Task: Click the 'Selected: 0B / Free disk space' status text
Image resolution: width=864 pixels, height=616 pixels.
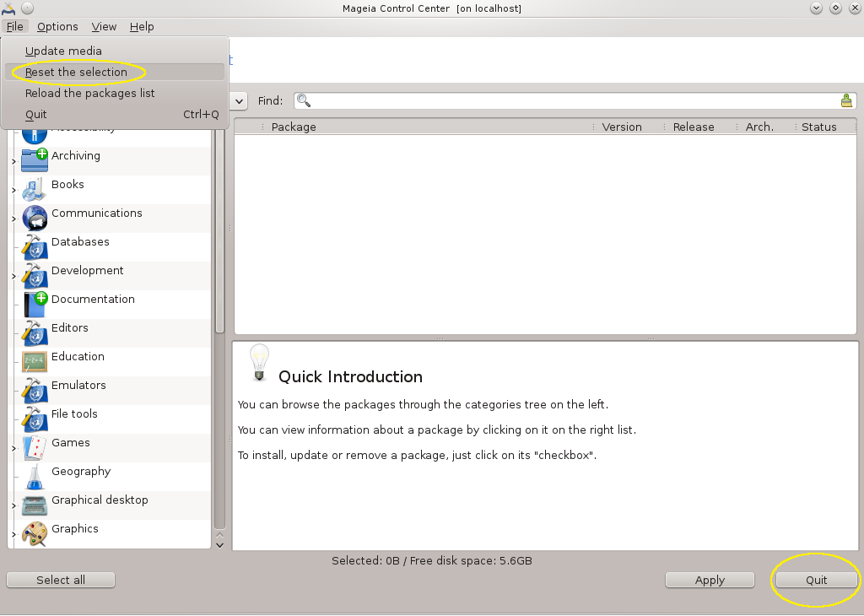Action: (432, 561)
